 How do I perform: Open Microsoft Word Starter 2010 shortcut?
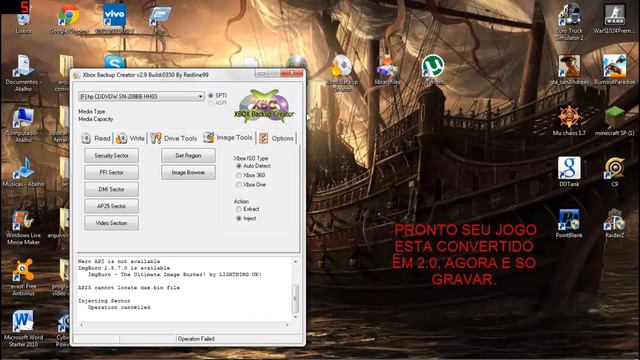pos(23,329)
